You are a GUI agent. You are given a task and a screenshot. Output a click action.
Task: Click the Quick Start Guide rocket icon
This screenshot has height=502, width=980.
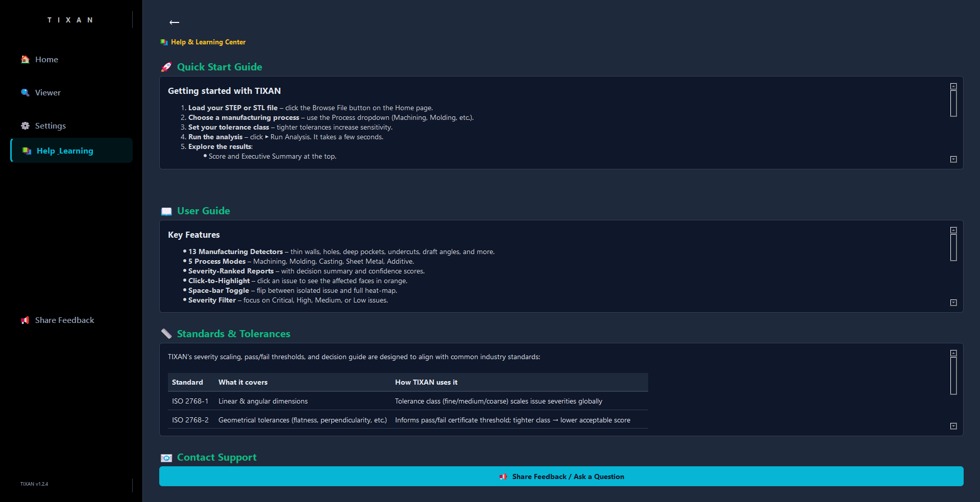coord(166,67)
